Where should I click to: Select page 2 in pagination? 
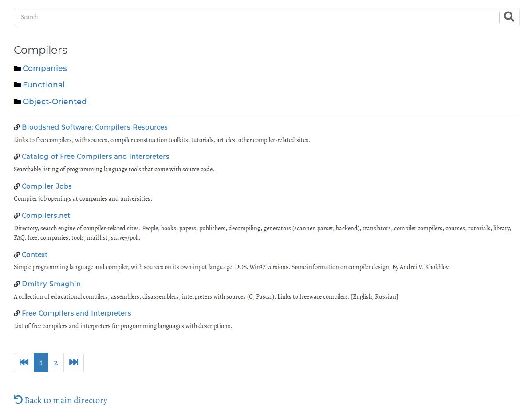click(56, 363)
